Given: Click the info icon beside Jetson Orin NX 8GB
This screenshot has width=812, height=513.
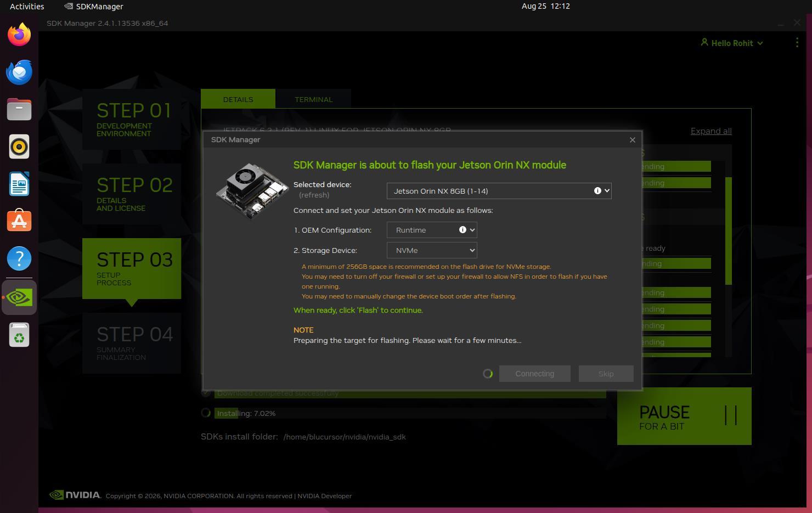Looking at the screenshot, I should click(x=597, y=191).
